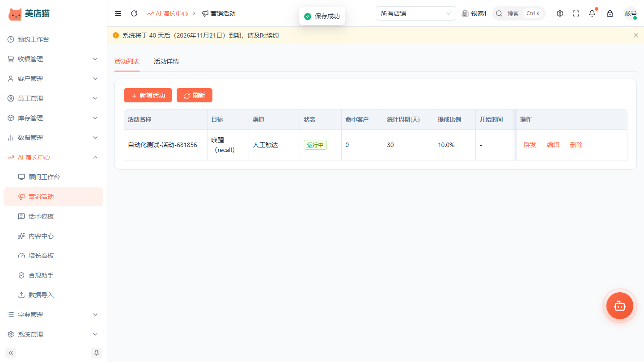Click the 数据管理 bar chart icon

click(x=11, y=138)
